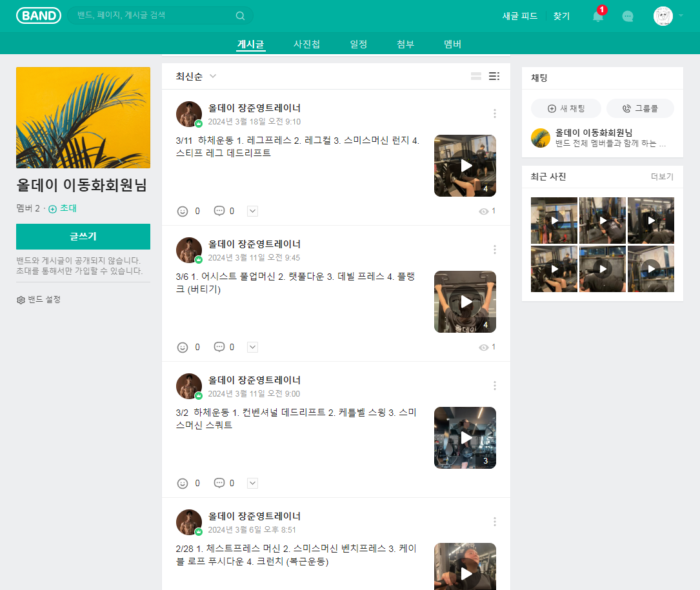700x590 pixels.
Task: Click the view count eye on the 3/11 post
Action: coord(484,211)
